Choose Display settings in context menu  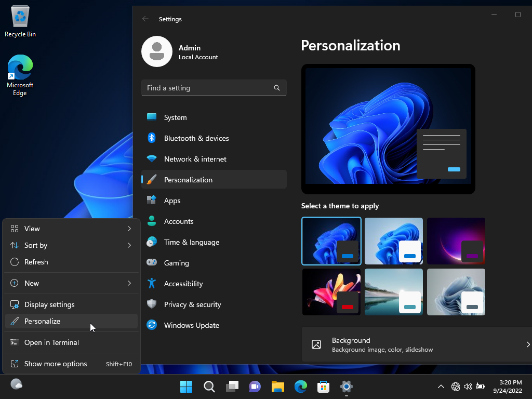coord(71,304)
